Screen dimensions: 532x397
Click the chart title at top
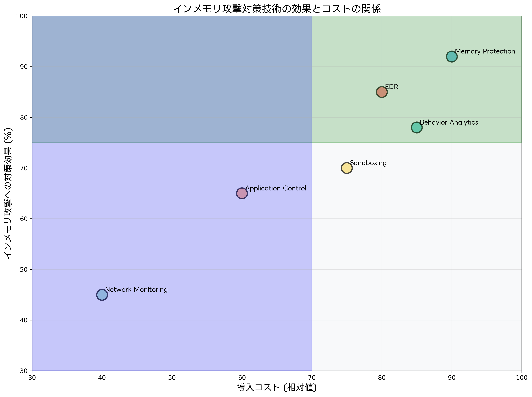pos(277,9)
